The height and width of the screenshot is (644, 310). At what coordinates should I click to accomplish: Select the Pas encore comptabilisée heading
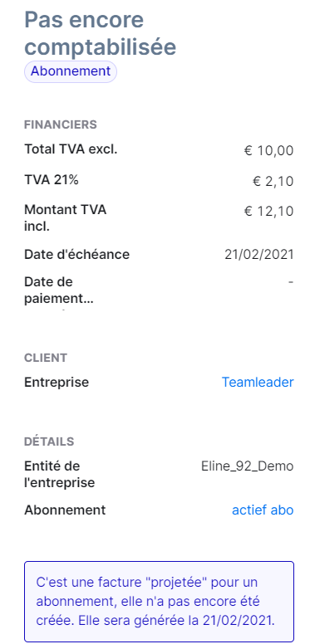click(101, 33)
